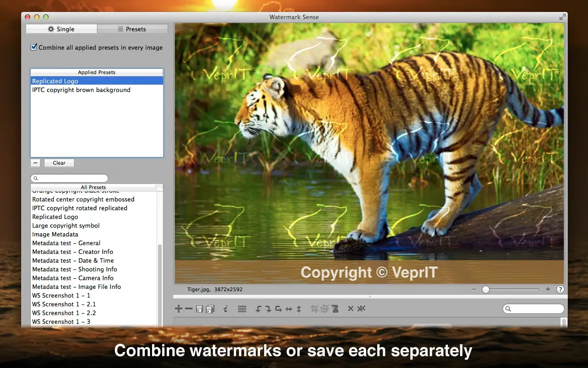Flip the image with the vertical double-arrow icon

click(x=299, y=309)
